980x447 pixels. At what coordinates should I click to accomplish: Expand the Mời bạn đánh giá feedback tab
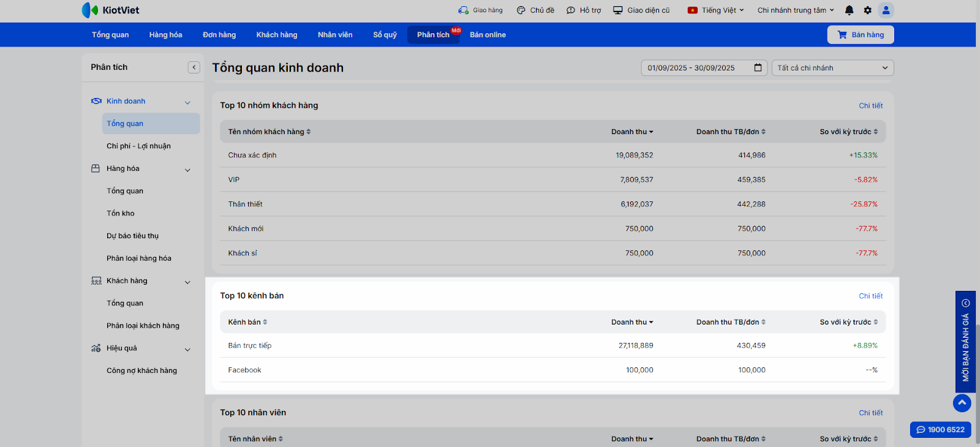point(965,342)
